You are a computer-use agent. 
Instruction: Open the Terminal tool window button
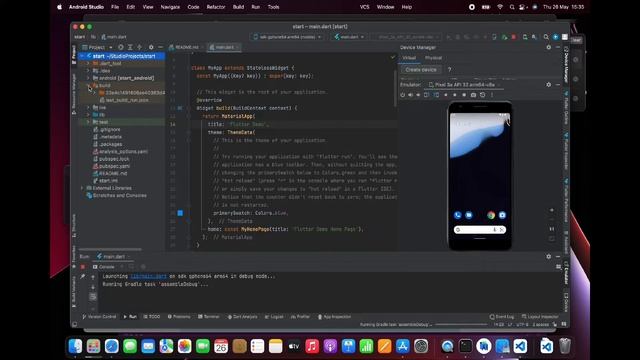[209, 317]
